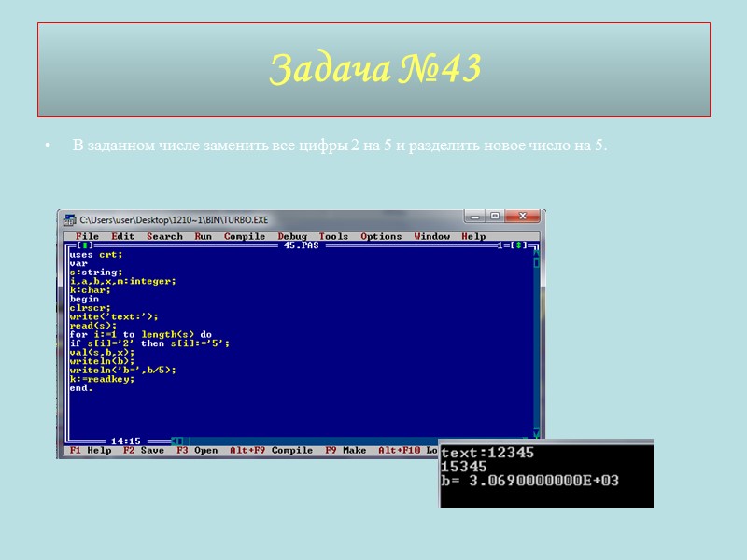Click the 'k:char;' line
The height and width of the screenshot is (560, 747).
point(90,289)
